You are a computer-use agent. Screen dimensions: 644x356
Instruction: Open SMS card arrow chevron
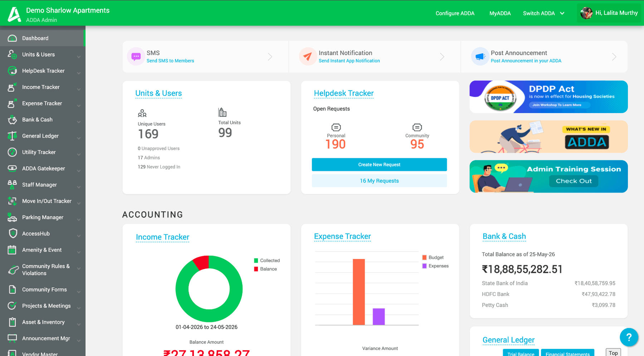point(270,57)
